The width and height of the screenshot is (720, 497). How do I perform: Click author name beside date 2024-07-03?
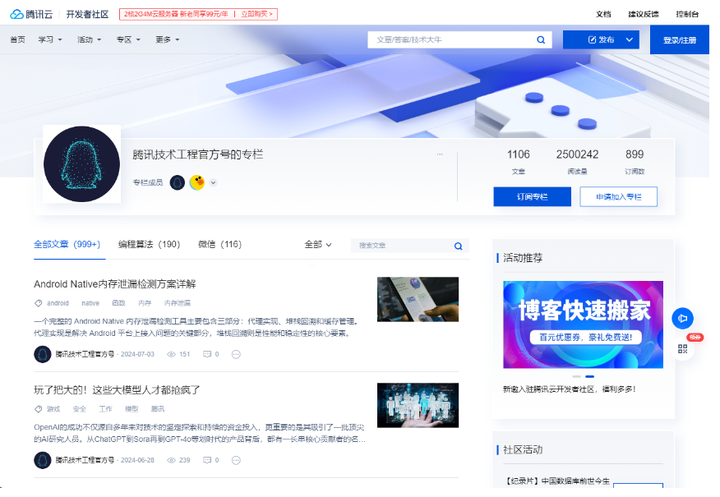coord(85,354)
